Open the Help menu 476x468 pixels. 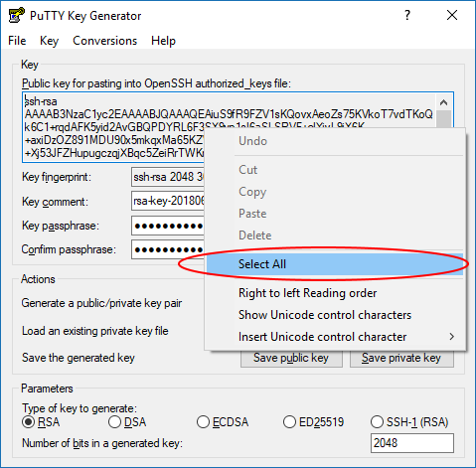tap(163, 41)
